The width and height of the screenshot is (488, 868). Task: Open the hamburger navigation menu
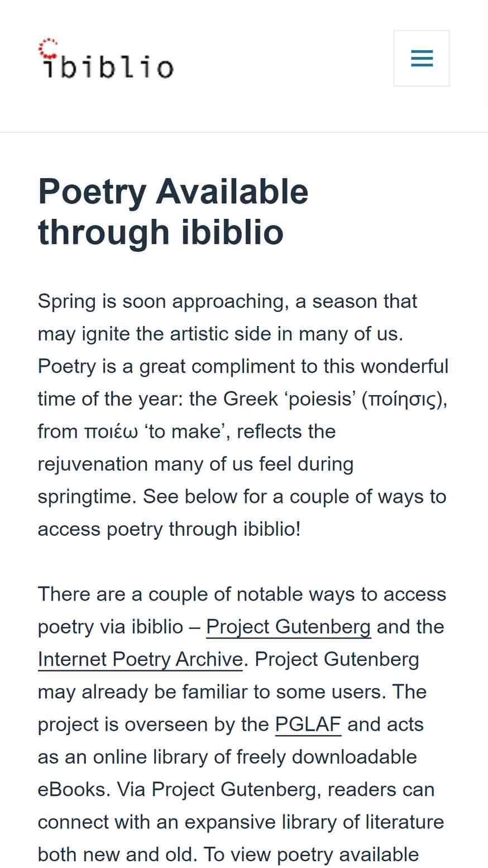point(422,59)
